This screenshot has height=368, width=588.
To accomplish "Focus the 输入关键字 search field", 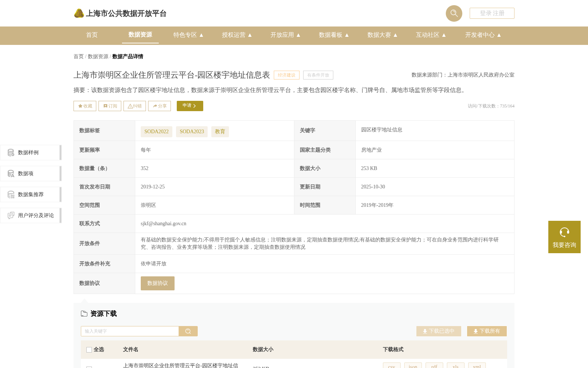I will (130, 331).
